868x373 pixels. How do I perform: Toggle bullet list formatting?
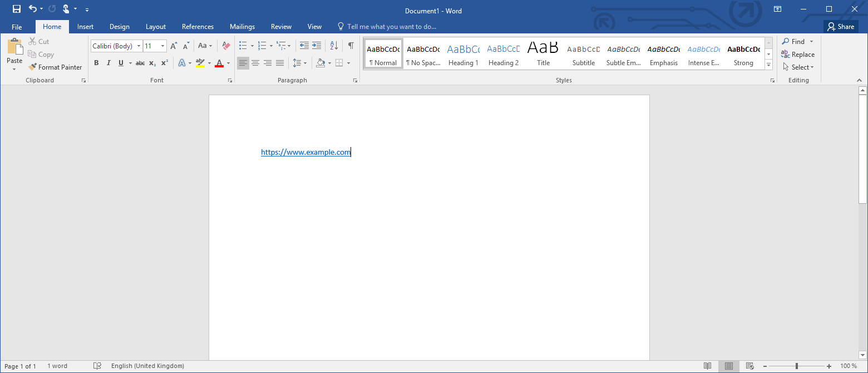point(243,46)
